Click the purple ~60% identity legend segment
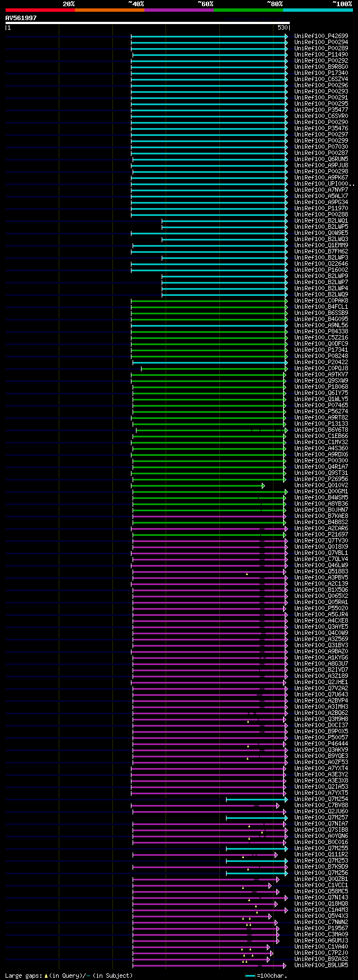Screen dimensions: 358x980 (179, 10)
